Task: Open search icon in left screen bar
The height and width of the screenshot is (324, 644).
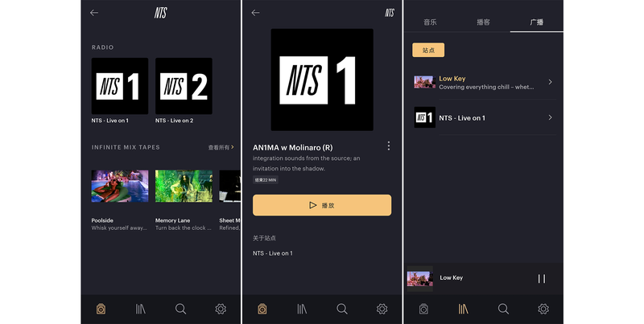Action: click(x=180, y=309)
